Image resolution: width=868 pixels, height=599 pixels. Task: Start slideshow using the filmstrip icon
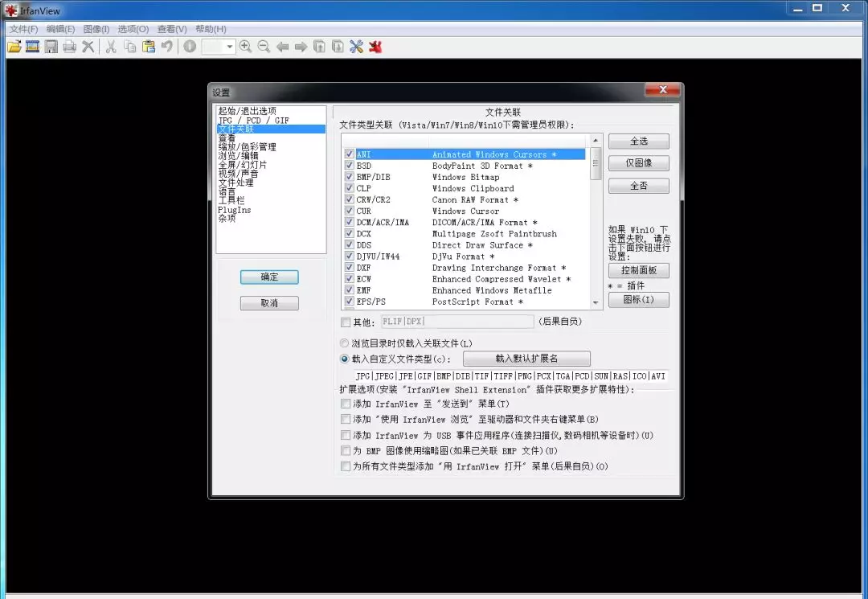pyautogui.click(x=33, y=47)
